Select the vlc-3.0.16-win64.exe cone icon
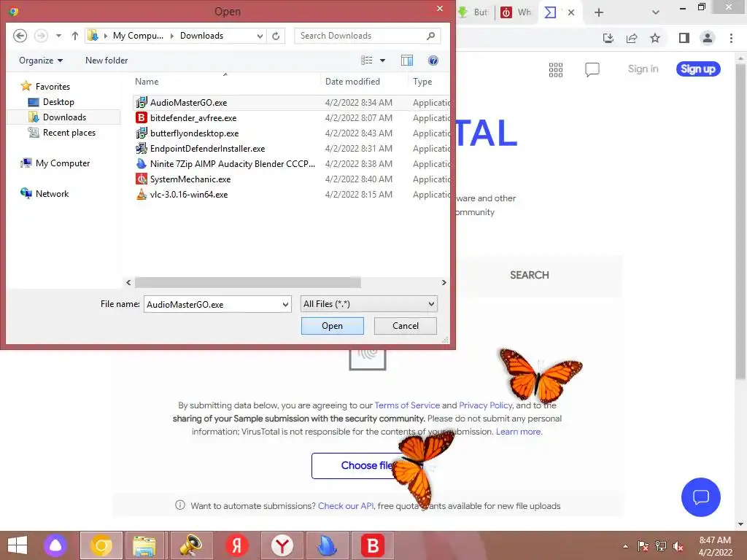 tap(142, 194)
